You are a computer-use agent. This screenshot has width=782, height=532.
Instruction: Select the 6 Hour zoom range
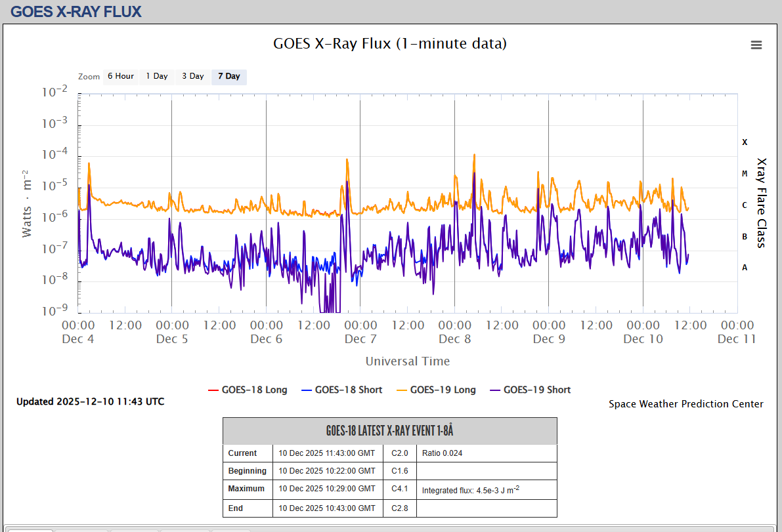(121, 76)
